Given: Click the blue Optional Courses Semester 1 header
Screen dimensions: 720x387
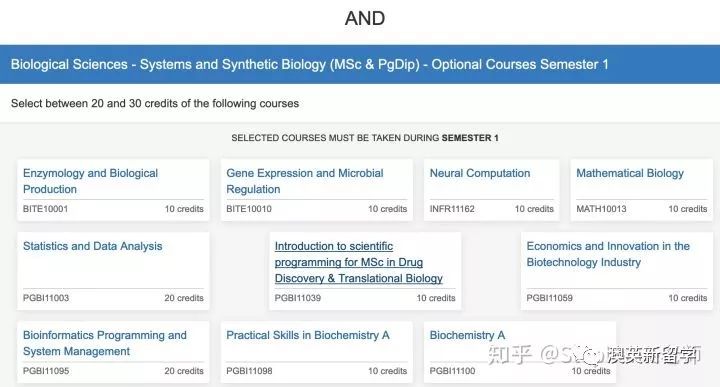Looking at the screenshot, I should [x=360, y=64].
